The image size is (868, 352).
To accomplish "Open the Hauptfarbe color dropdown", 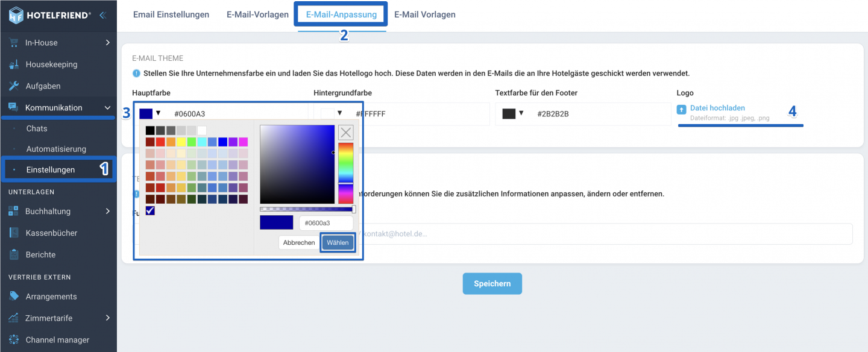I will [x=158, y=113].
